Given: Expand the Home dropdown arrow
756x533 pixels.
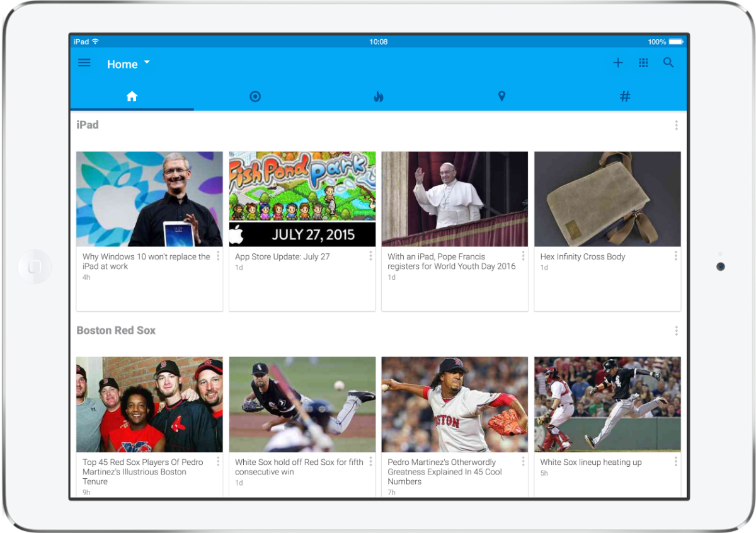Looking at the screenshot, I should pyautogui.click(x=147, y=62).
